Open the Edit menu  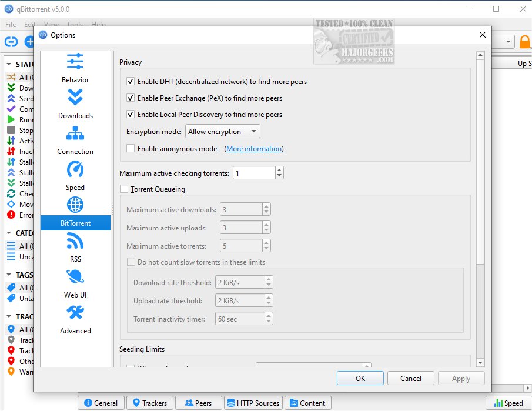click(29, 25)
